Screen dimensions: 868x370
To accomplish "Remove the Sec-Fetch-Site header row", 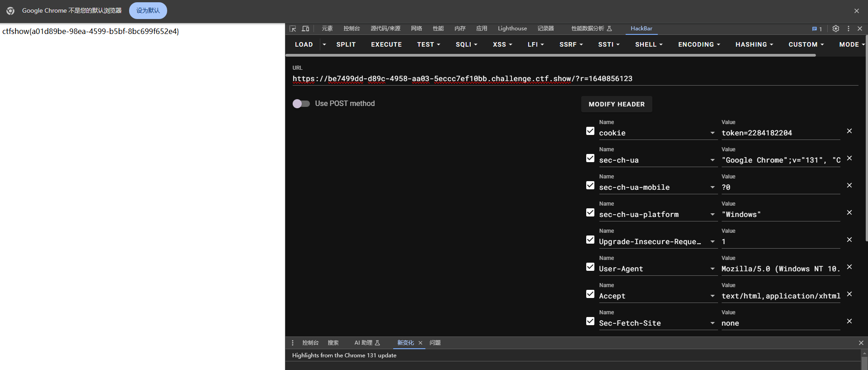I will click(x=849, y=321).
